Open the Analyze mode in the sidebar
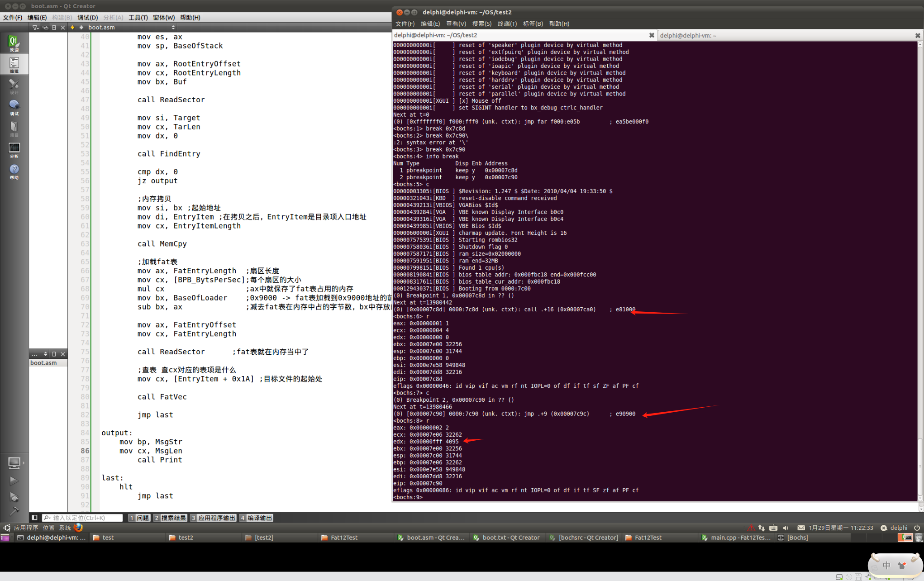This screenshot has width=924, height=581. click(x=14, y=150)
